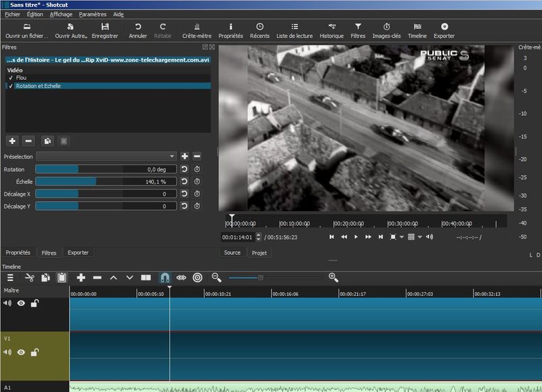Enable keyframes for Décalage Y

click(x=197, y=206)
